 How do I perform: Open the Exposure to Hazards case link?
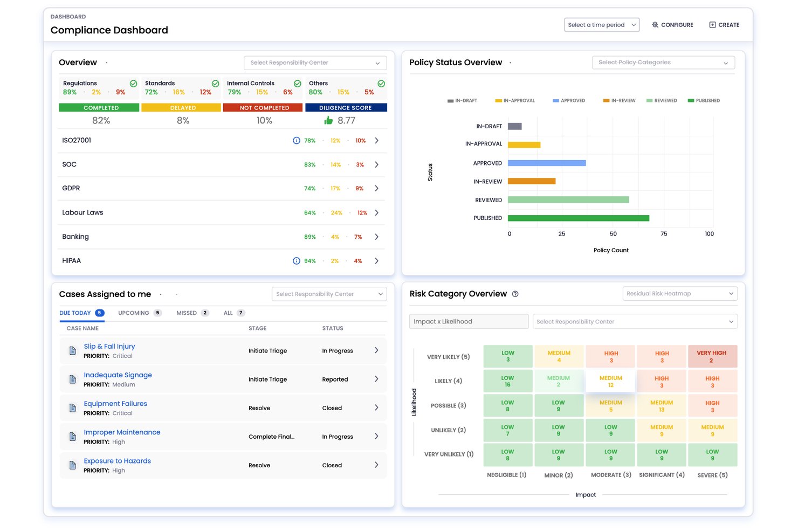coord(117,461)
